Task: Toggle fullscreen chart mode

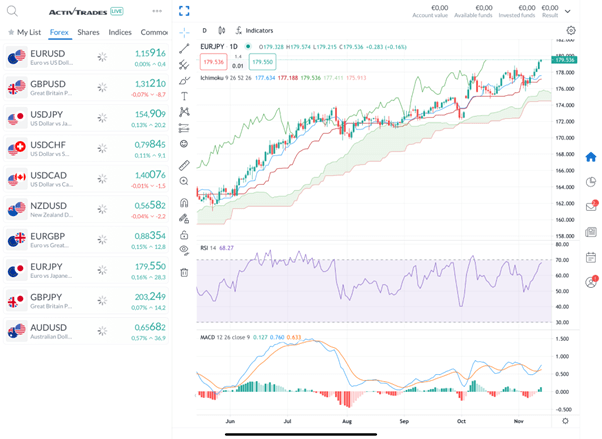Action: tap(184, 11)
